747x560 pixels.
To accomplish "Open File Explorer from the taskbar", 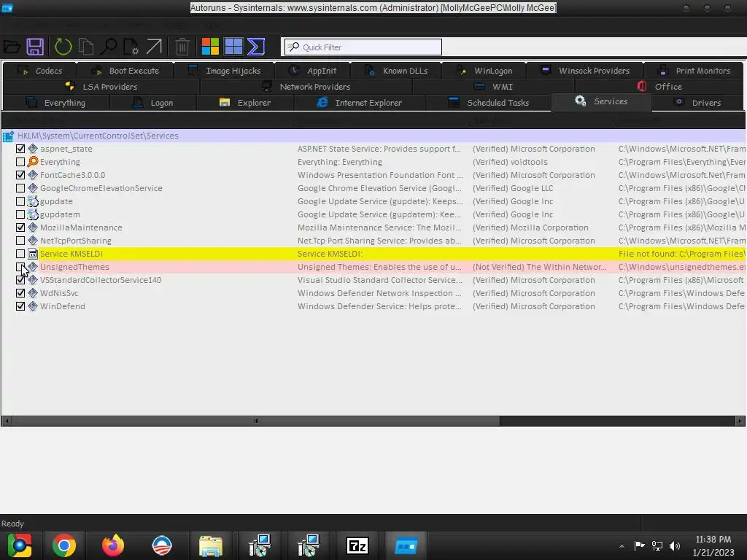I will pos(211,545).
